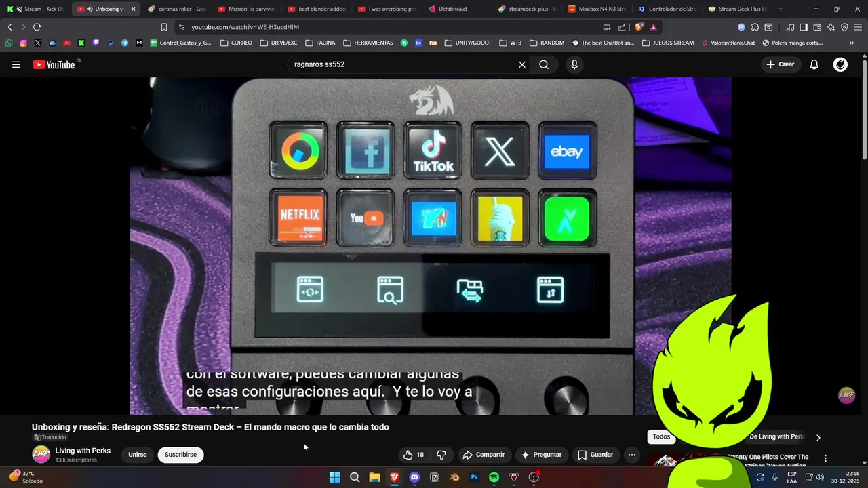Click the video player area
The width and height of the screenshot is (868, 488).
coord(431,245)
